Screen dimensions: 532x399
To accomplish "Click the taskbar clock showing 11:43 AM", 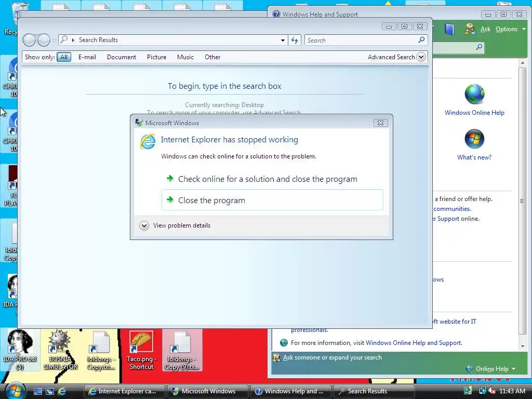I will click(512, 391).
